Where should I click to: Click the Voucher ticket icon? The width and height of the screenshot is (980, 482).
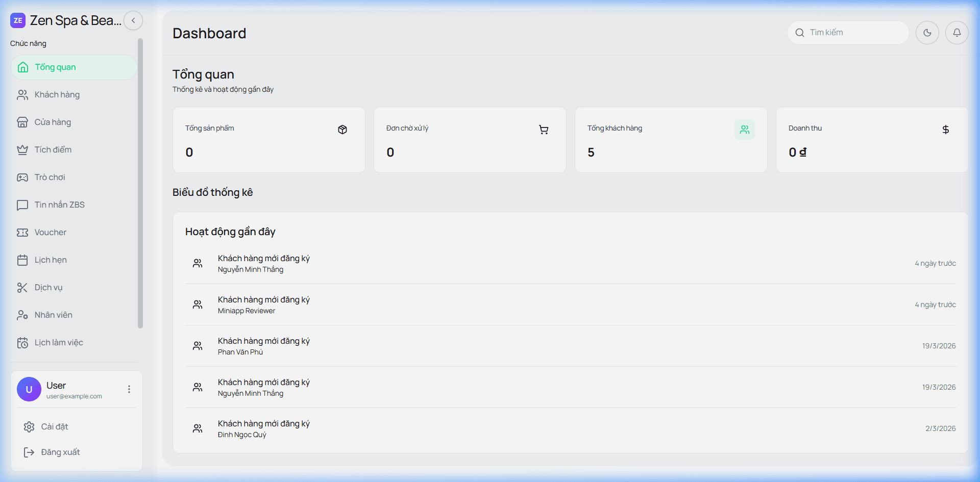tap(22, 233)
